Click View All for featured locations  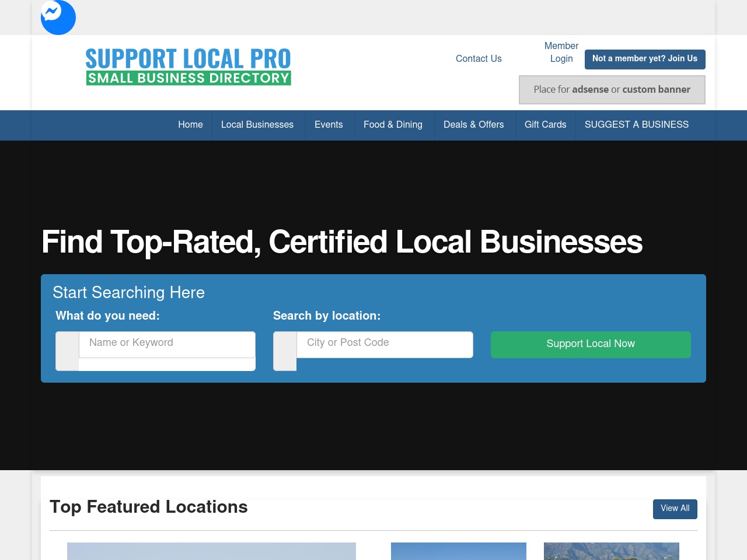tap(675, 509)
